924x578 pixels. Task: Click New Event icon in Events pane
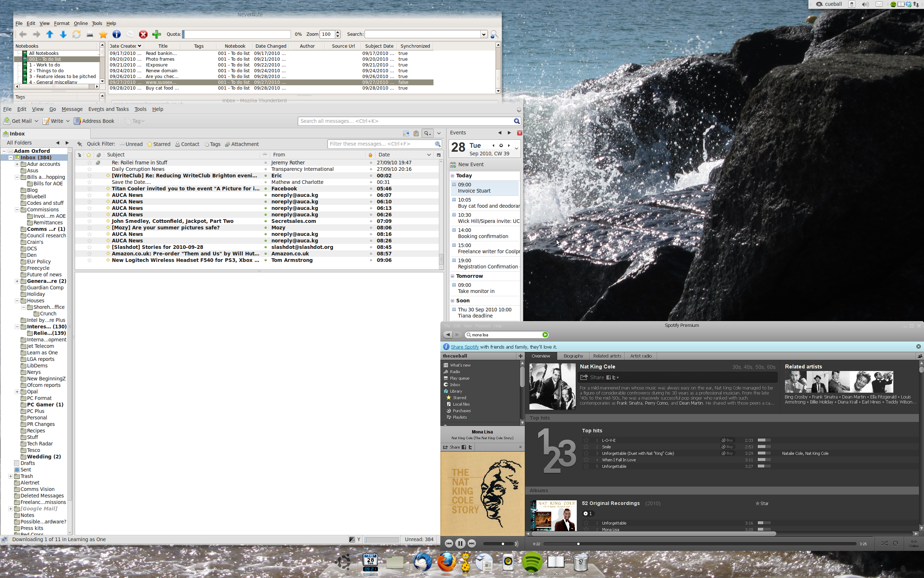(453, 164)
